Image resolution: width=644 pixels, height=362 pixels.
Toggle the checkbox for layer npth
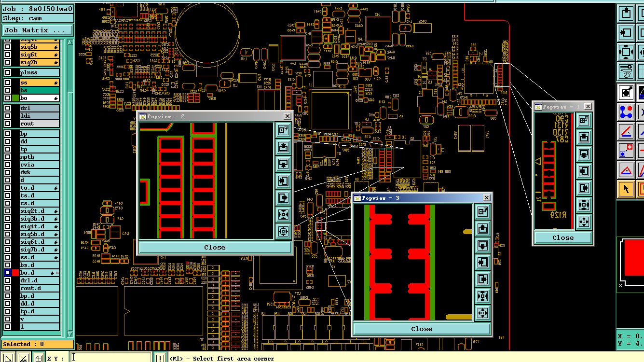8,157
